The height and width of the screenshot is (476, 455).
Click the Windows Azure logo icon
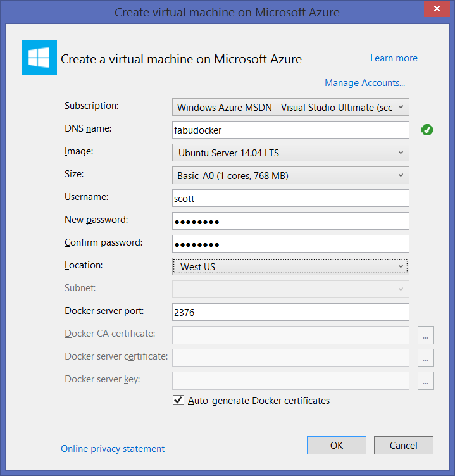(x=39, y=58)
